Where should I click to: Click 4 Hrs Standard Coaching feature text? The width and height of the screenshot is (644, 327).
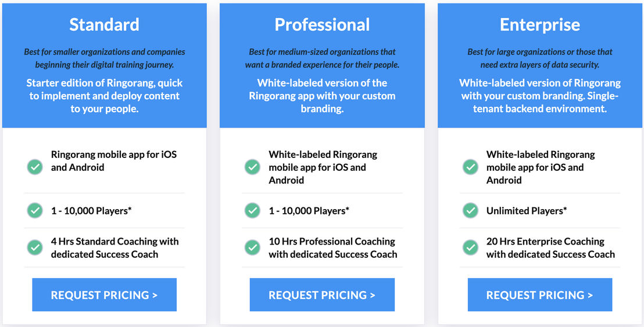(115, 247)
